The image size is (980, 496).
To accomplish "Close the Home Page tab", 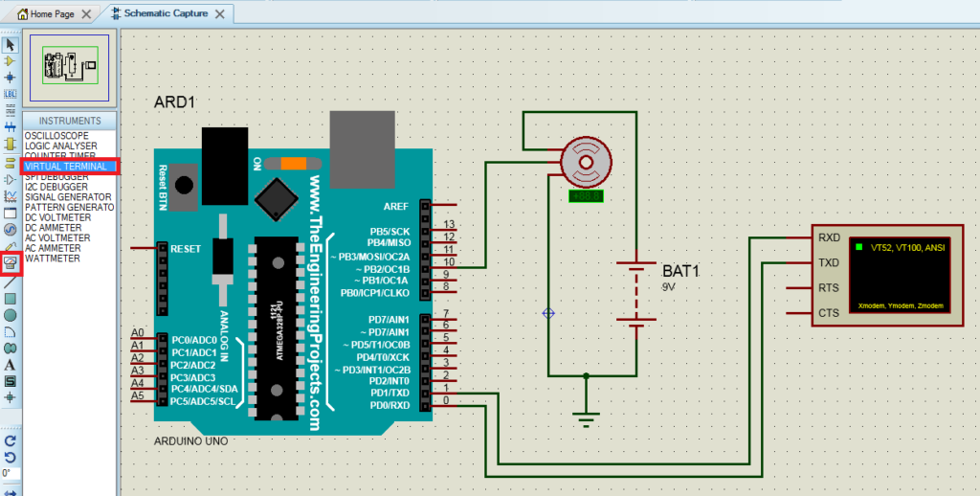I will click(x=87, y=14).
